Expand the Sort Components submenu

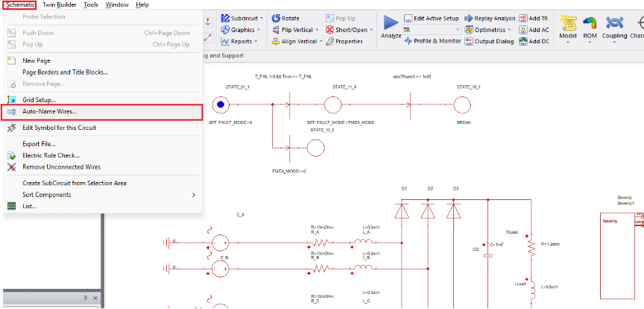tap(101, 195)
